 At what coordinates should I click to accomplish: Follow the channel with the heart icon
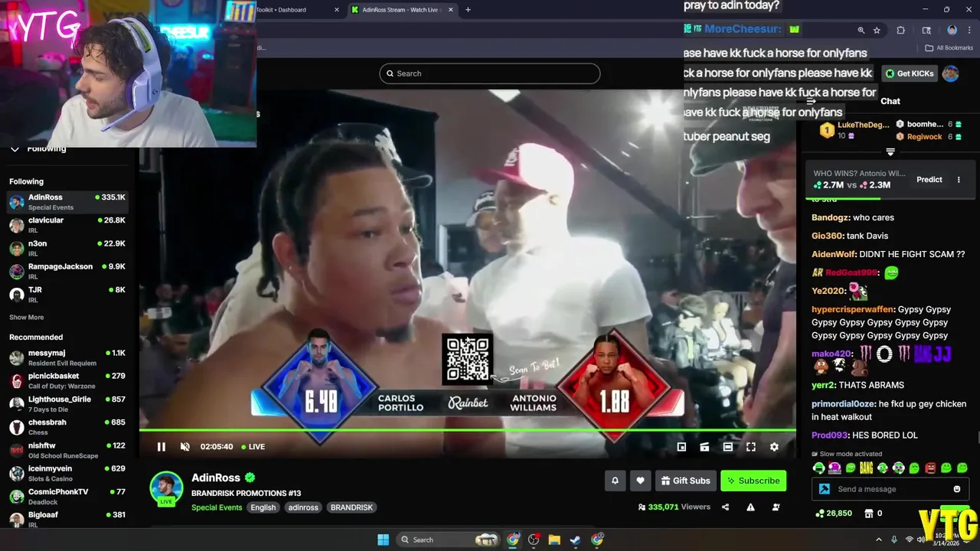click(640, 481)
